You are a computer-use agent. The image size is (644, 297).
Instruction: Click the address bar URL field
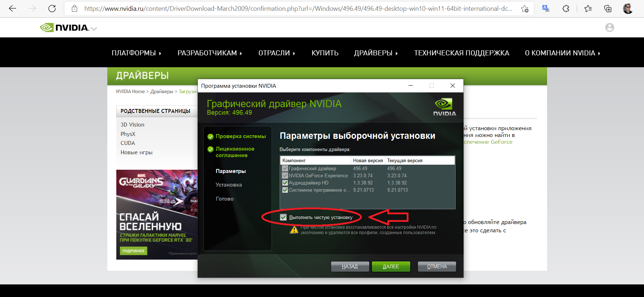(298, 8)
